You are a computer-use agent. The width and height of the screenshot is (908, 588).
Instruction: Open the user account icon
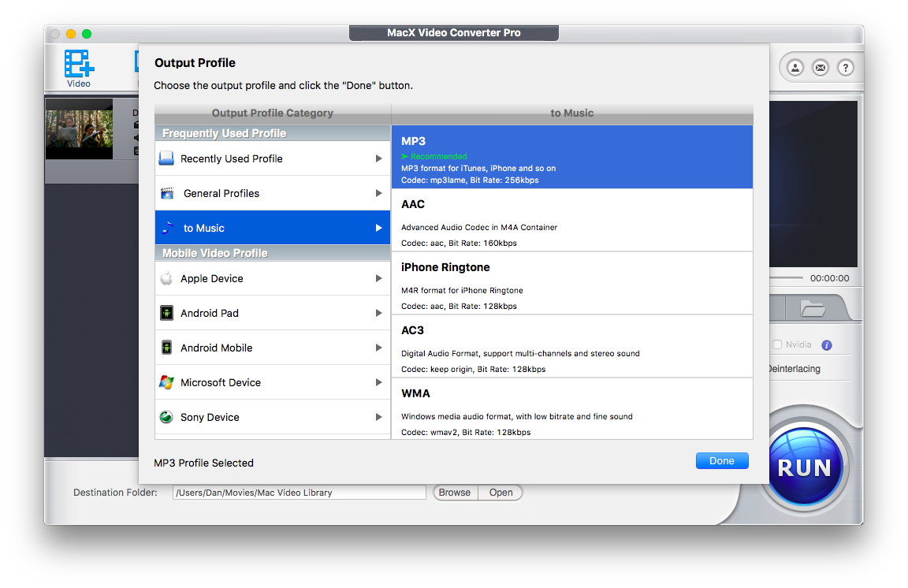[x=795, y=68]
